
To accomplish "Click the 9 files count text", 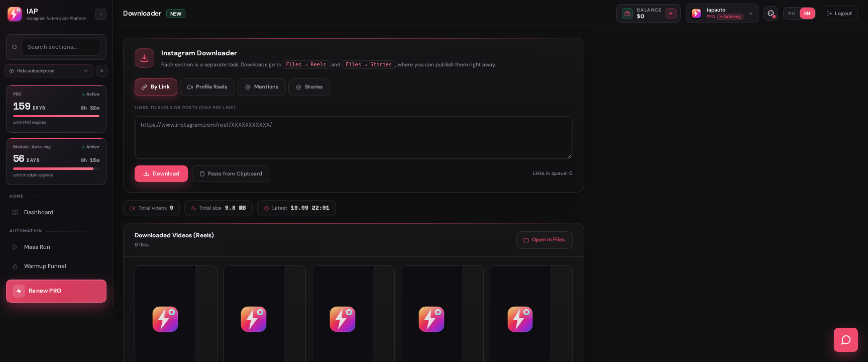I will [142, 245].
